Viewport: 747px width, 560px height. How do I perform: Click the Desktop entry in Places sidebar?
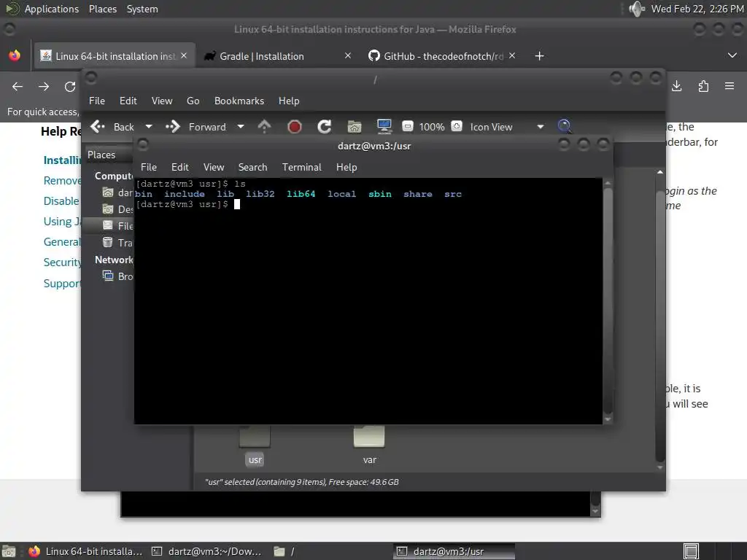(117, 209)
